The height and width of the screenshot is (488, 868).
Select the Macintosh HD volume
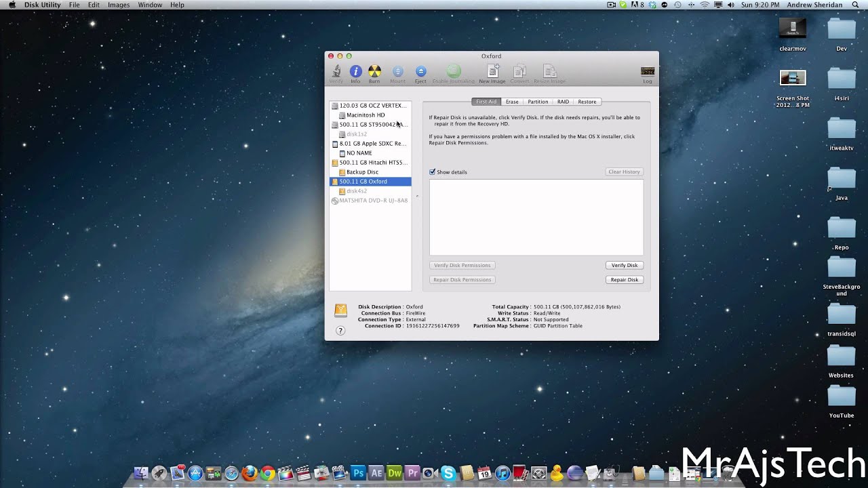point(370,115)
